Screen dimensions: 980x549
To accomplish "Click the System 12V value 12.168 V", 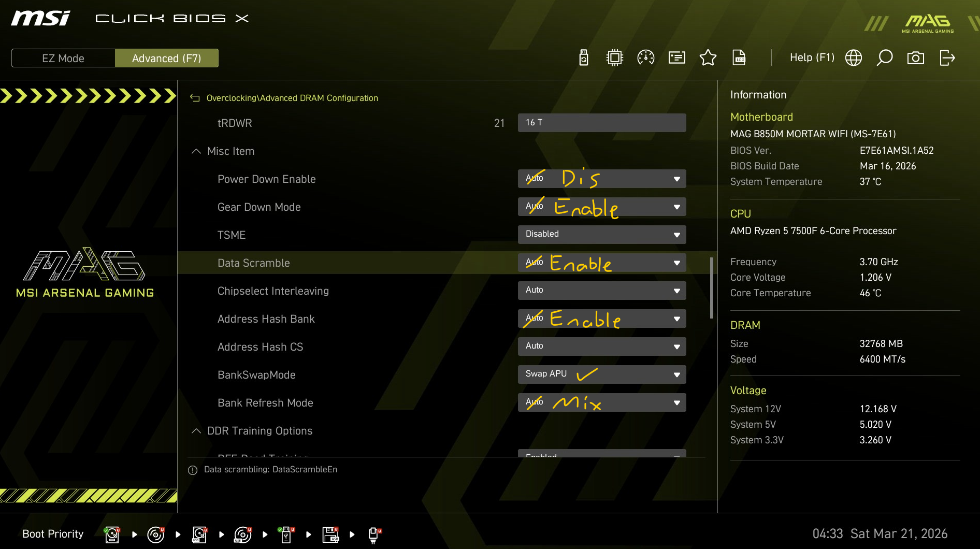I will 878,409.
